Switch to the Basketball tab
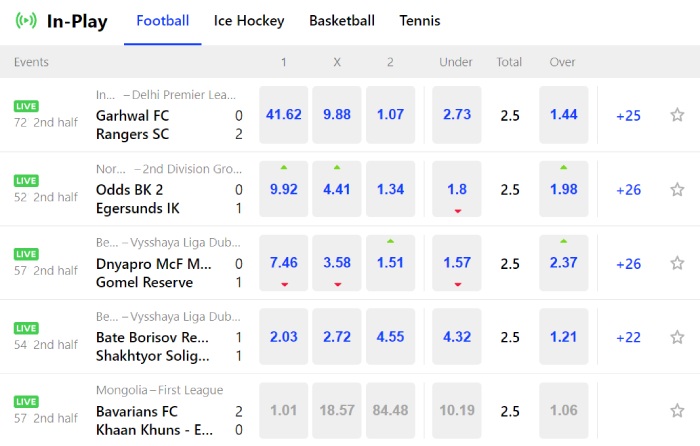Screen dimensions: 700x446 342,21
